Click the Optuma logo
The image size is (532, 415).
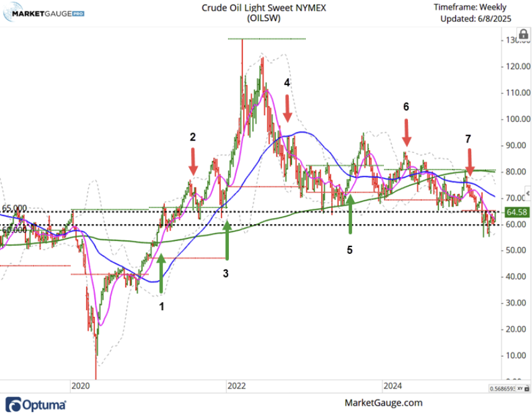(x=37, y=404)
